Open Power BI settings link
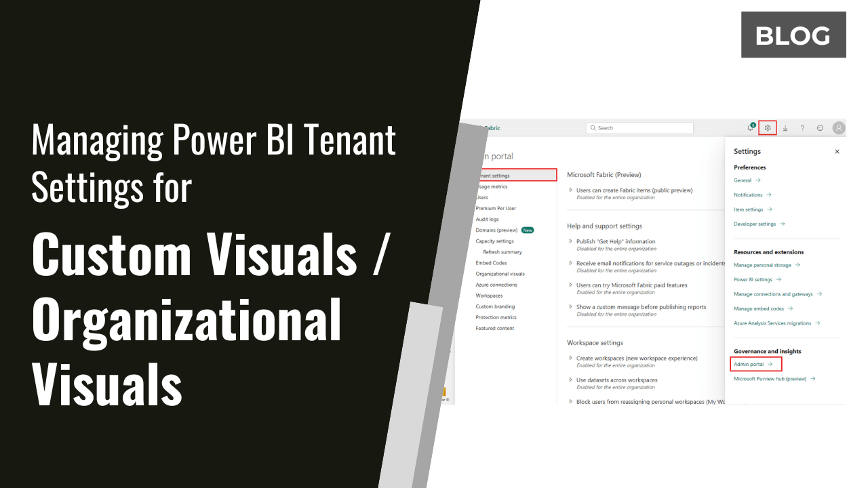This screenshot has height=488, width=868. click(x=757, y=279)
